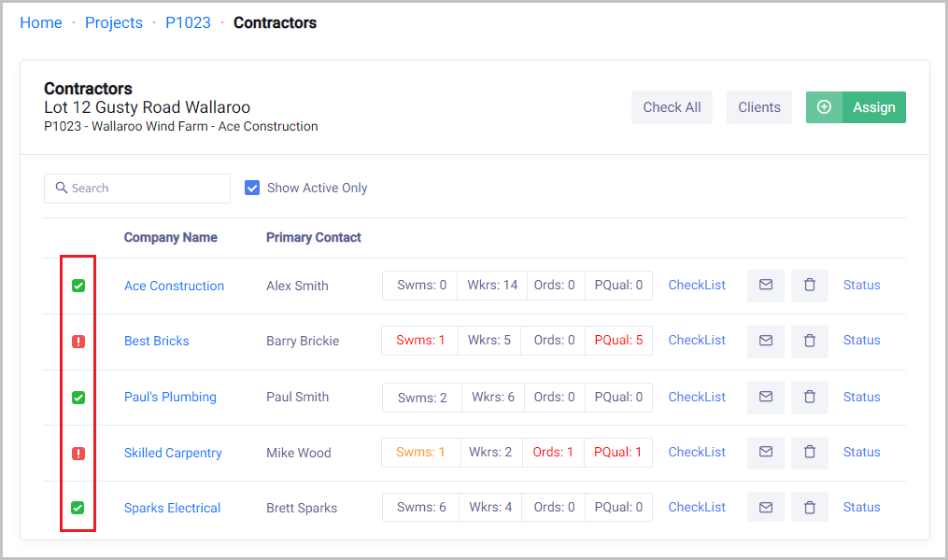The width and height of the screenshot is (948, 560).
Task: Click the red alert icon beside Best Bricks
Action: pos(78,342)
